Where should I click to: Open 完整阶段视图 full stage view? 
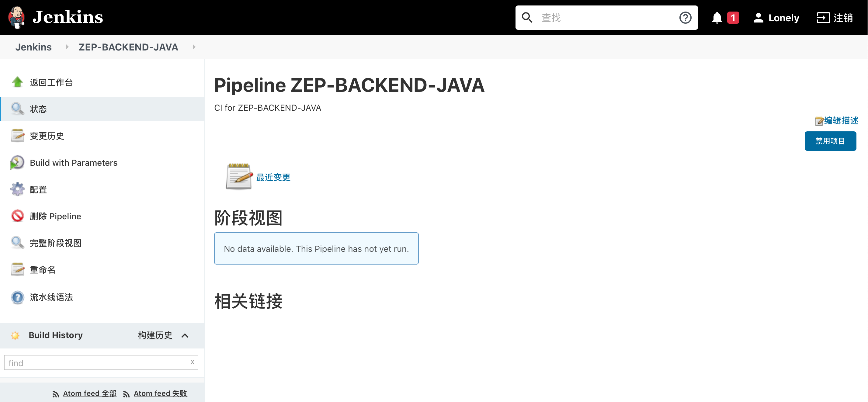(x=56, y=243)
